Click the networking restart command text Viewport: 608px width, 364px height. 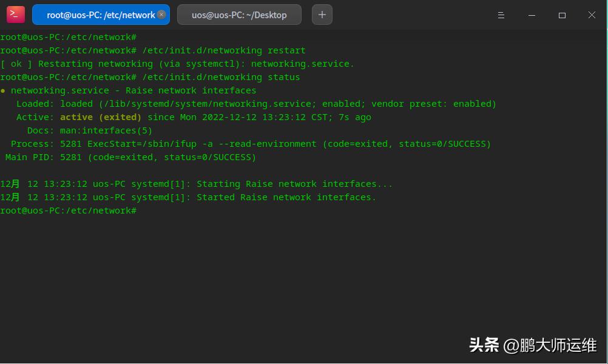click(x=224, y=50)
